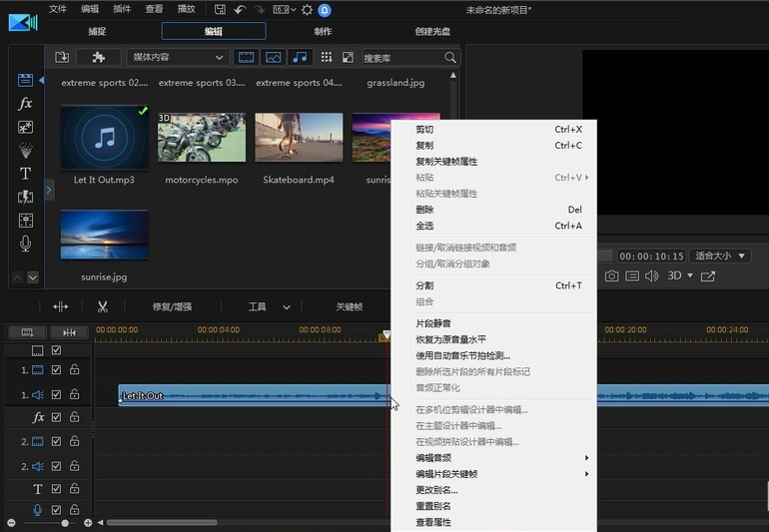The image size is (769, 532).
Task: Show only audio files with music note filter
Action: (x=300, y=58)
